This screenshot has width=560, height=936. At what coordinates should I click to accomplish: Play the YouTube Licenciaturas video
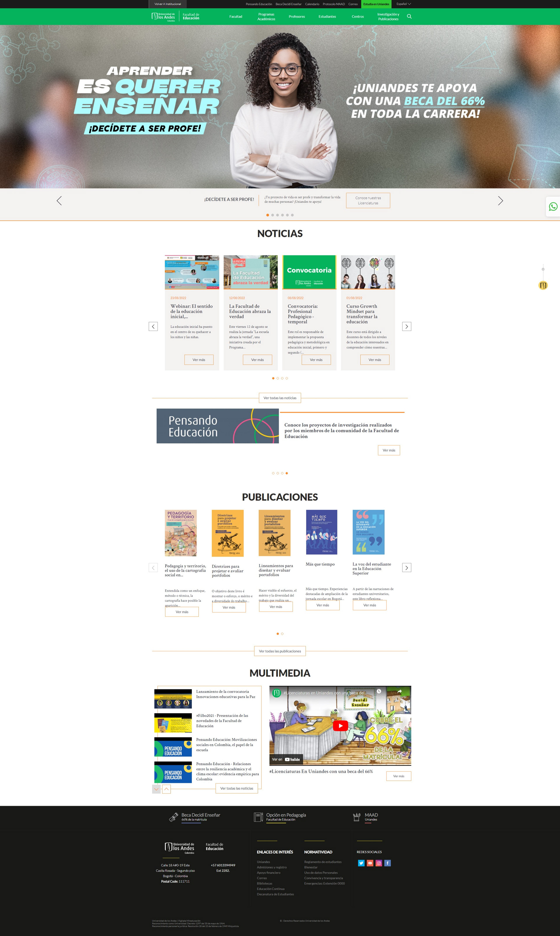click(x=340, y=726)
